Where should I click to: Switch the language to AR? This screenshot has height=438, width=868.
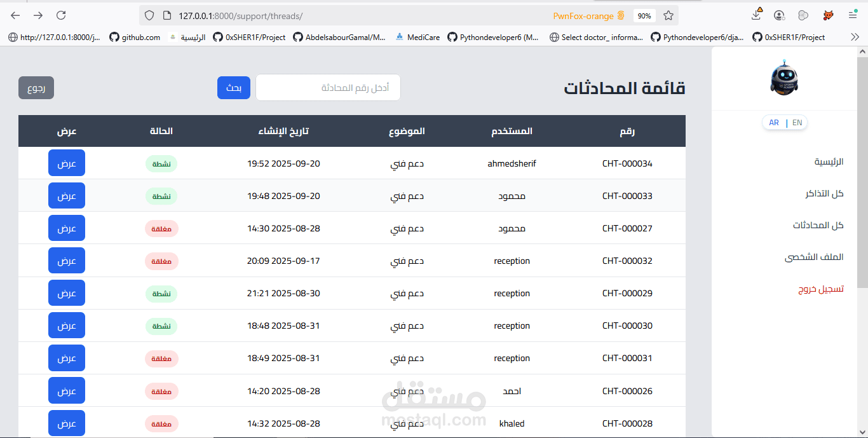[x=773, y=123]
